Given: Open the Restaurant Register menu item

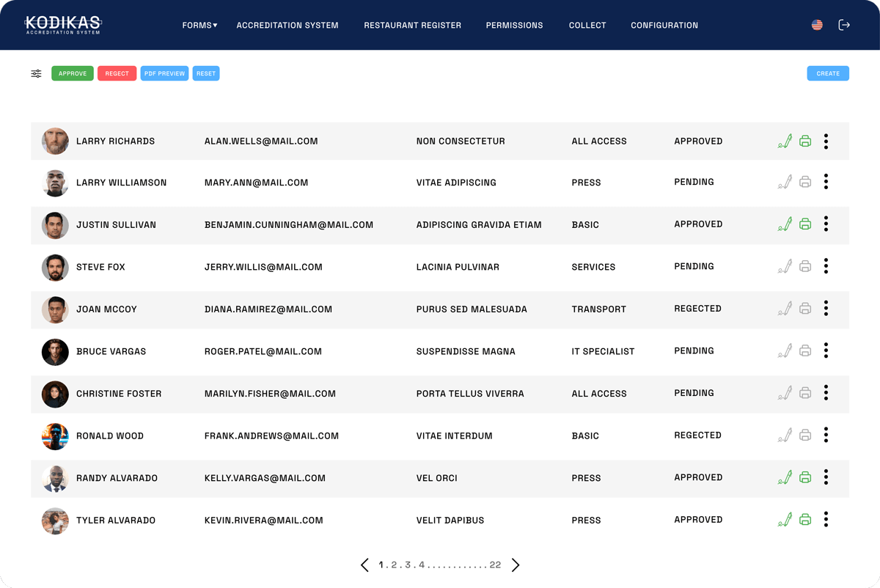Looking at the screenshot, I should pos(413,25).
